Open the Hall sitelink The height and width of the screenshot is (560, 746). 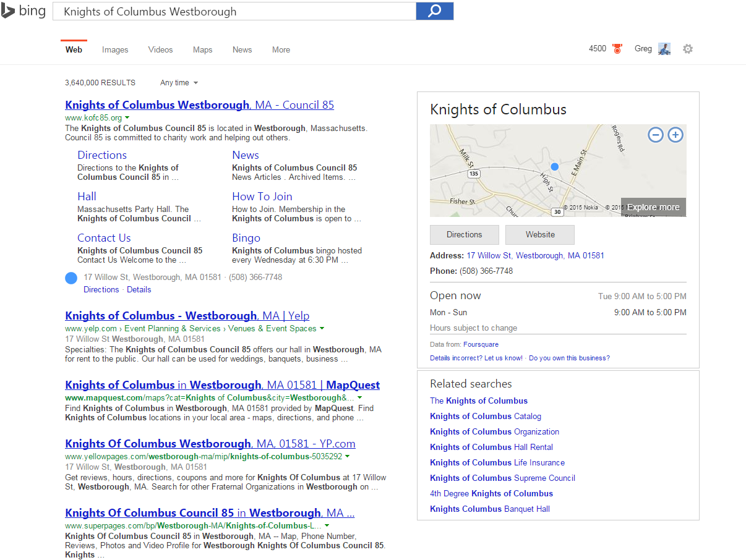point(87,197)
